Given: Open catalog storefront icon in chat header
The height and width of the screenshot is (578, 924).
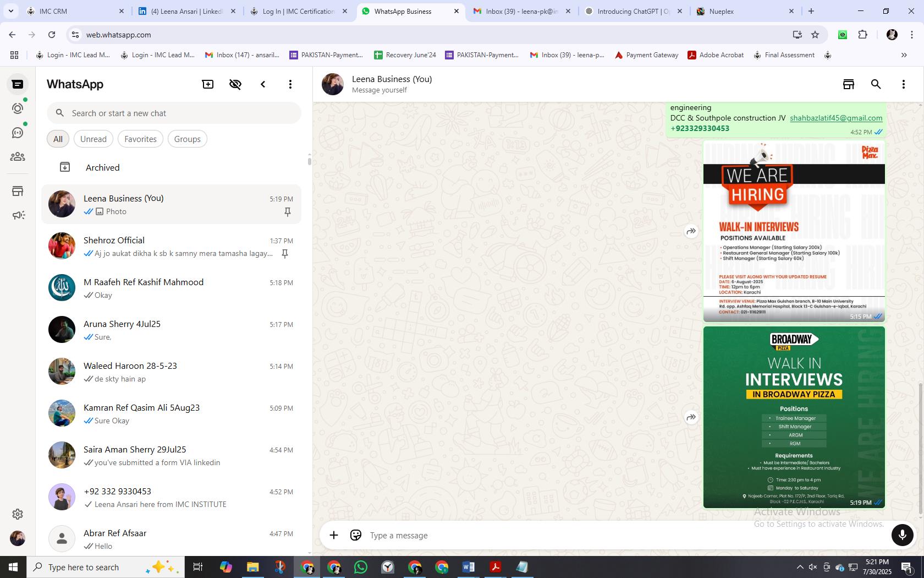Looking at the screenshot, I should pos(849,84).
